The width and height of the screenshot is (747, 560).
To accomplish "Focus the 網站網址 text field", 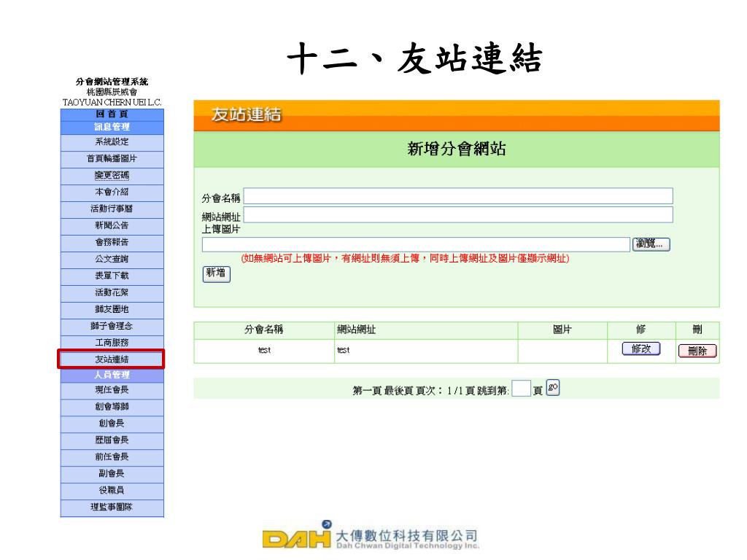I will coord(458,214).
